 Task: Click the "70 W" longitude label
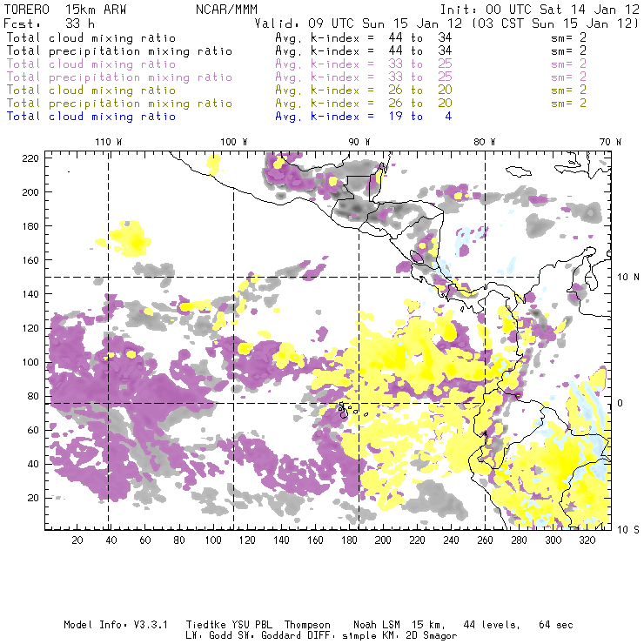pyautogui.click(x=610, y=142)
